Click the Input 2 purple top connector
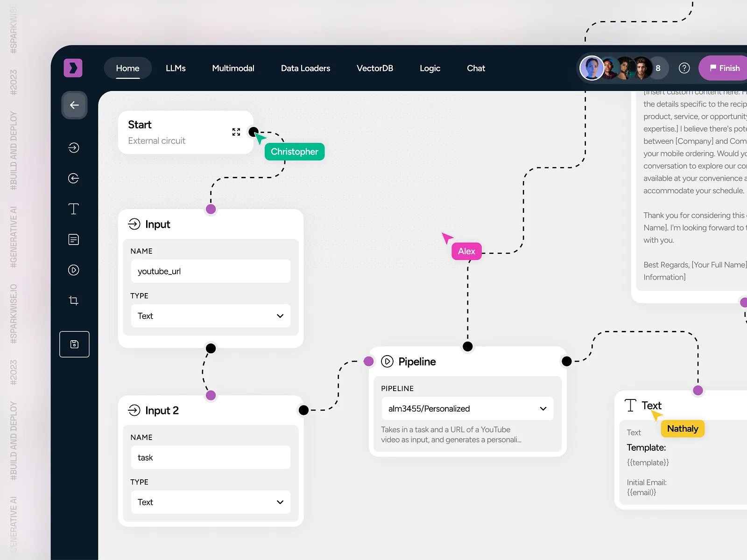 [x=211, y=395]
